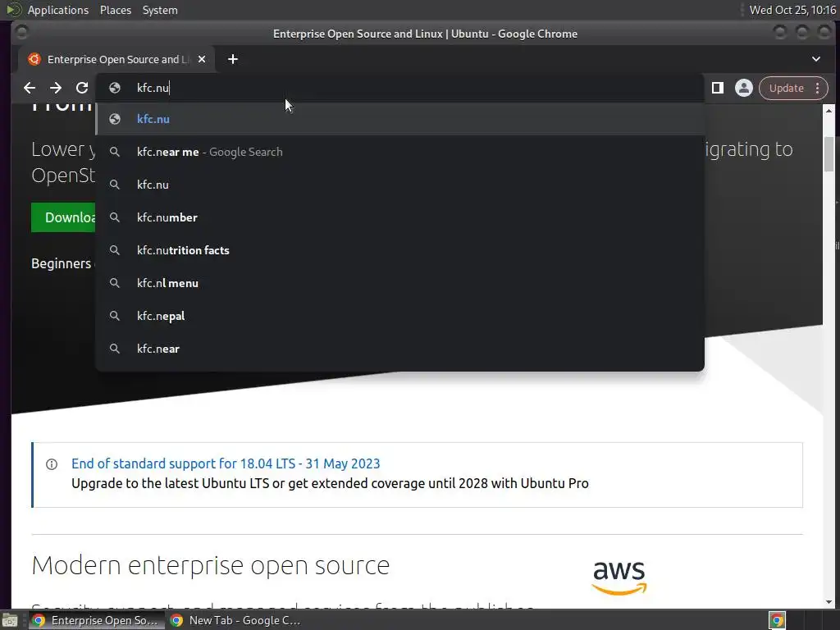The image size is (840, 630).
Task: Click the Ubuntu favicon on the tab
Action: pyautogui.click(x=34, y=59)
